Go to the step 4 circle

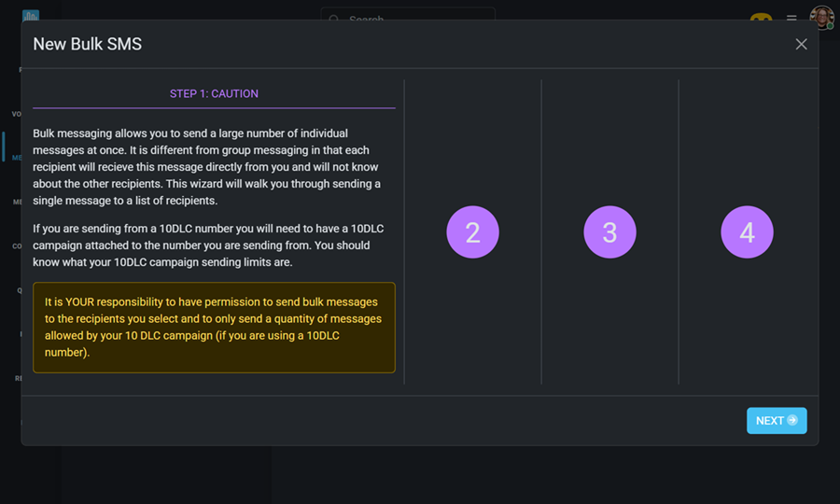coord(747,232)
